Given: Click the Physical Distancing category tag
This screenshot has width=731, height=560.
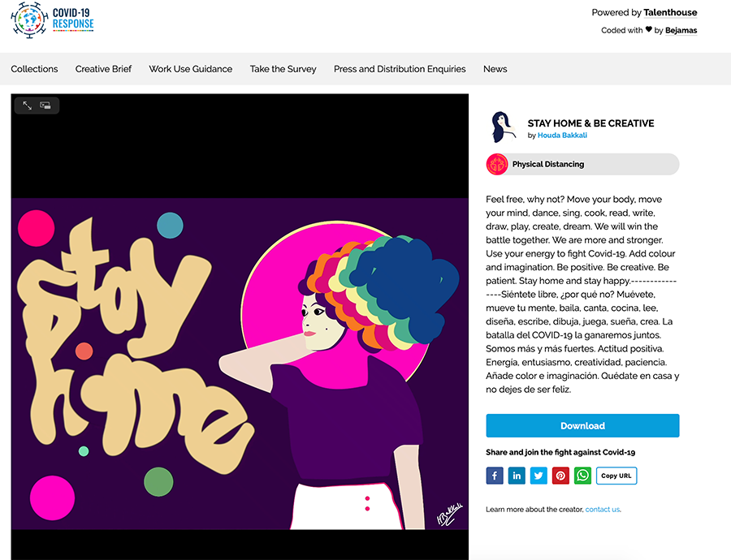Looking at the screenshot, I should click(x=582, y=164).
